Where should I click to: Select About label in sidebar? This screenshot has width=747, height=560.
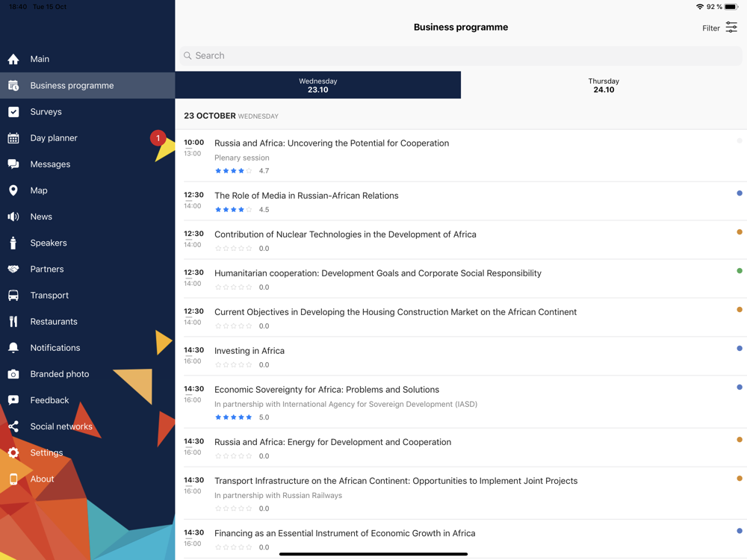tap(42, 479)
